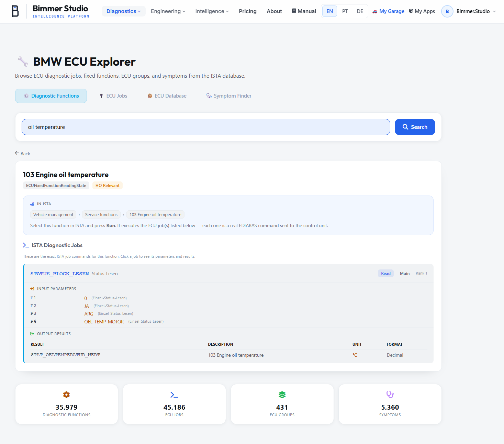504x444 pixels.
Task: Go to My Apps
Action: click(422, 11)
